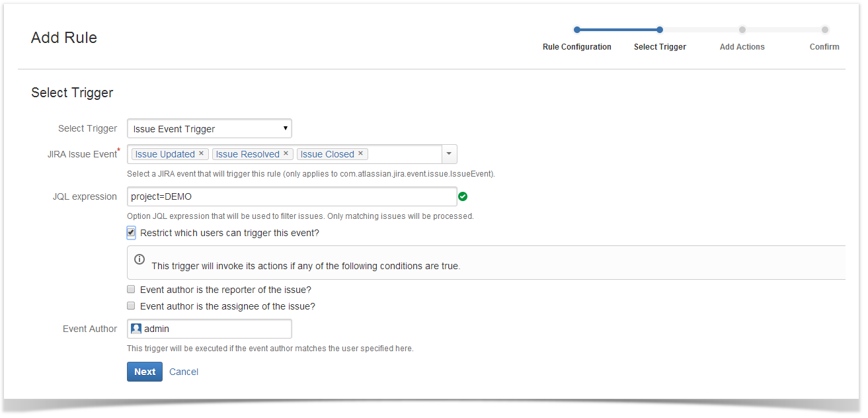Click the Issue Closed event tag
This screenshot has width=868, height=418.
(x=327, y=154)
